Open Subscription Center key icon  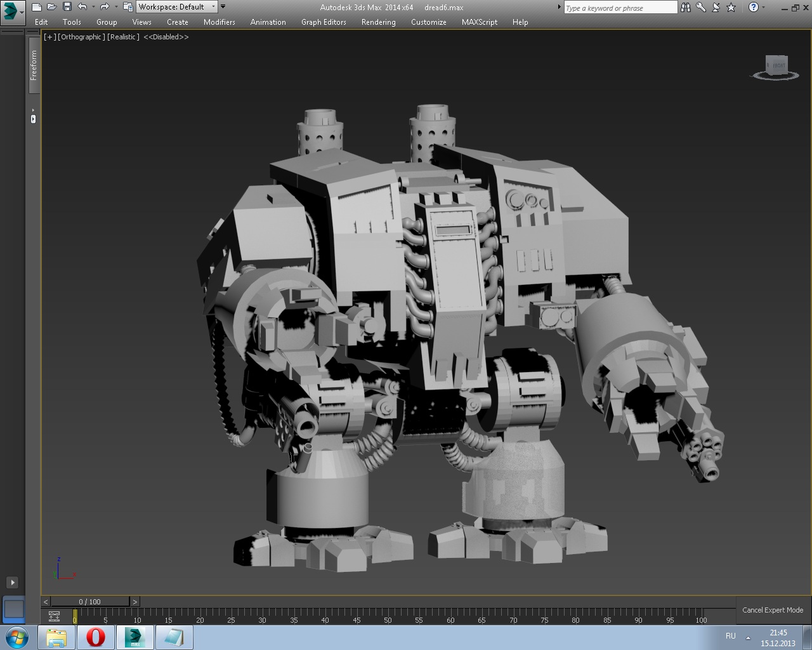[x=701, y=8]
